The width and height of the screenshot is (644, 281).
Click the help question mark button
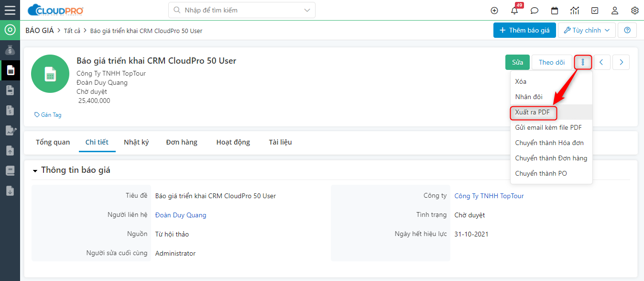click(627, 30)
